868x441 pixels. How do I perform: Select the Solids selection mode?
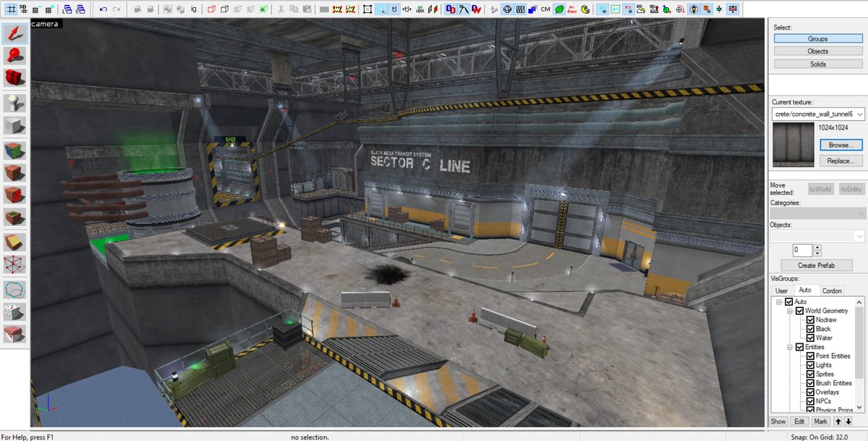[x=818, y=64]
